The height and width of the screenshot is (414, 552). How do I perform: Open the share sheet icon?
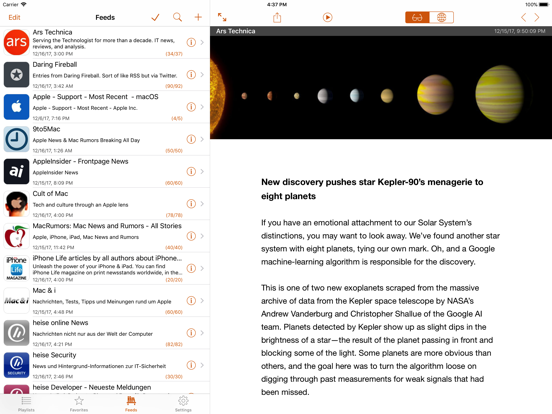[x=277, y=17]
